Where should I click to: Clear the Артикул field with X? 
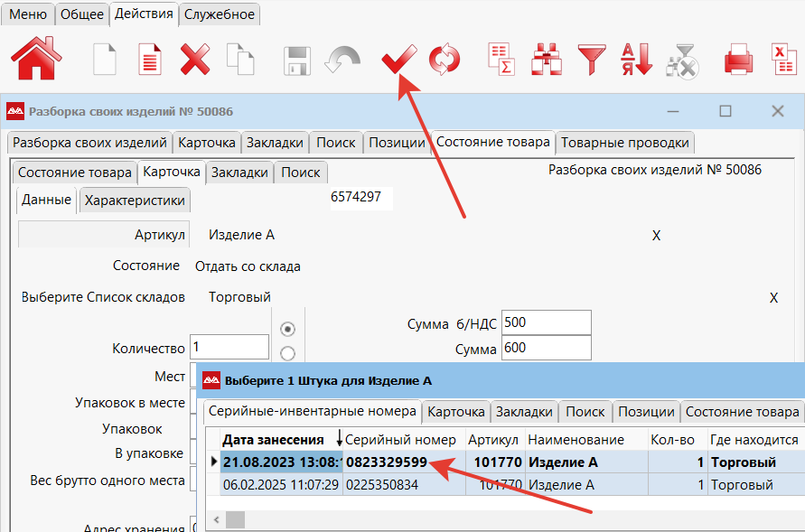[x=657, y=235]
